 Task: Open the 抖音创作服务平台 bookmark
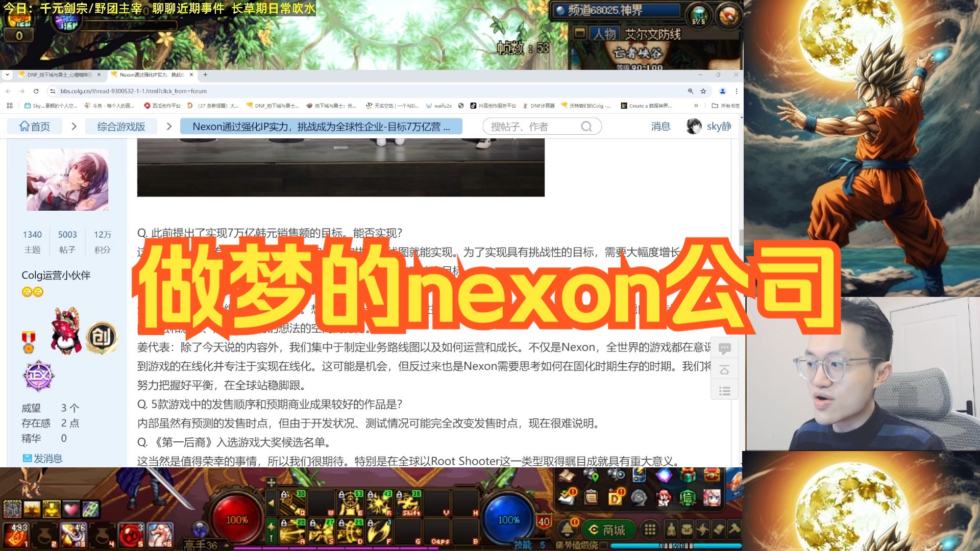493,106
